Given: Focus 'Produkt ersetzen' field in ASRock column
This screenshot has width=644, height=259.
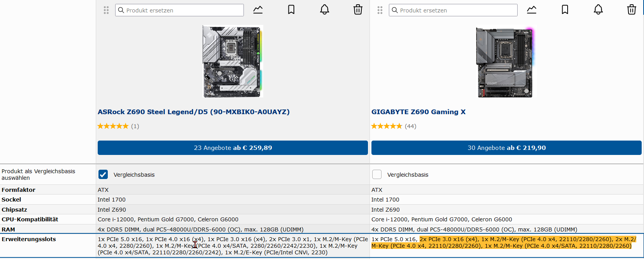Looking at the screenshot, I should coord(180,10).
